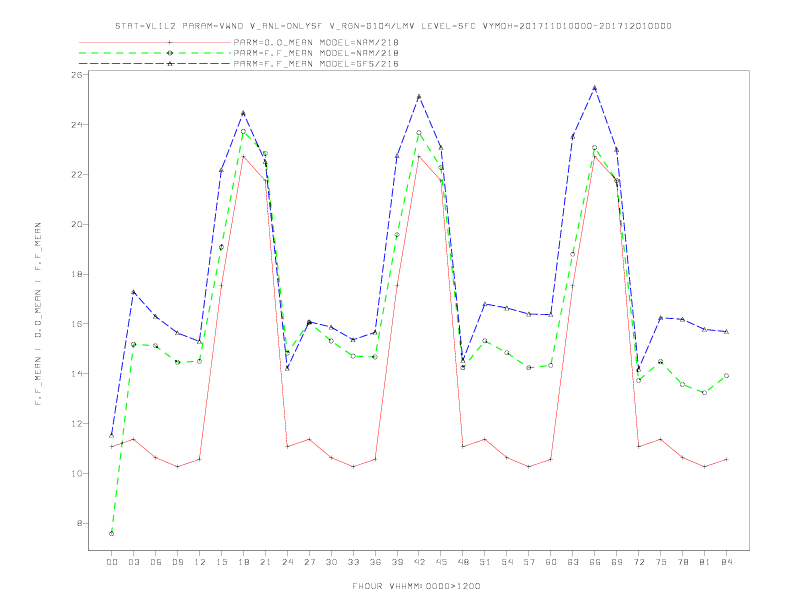The width and height of the screenshot is (792, 612).
Task: Click the blue GFS triangle marker at hour 66 peak
Action: (x=595, y=88)
